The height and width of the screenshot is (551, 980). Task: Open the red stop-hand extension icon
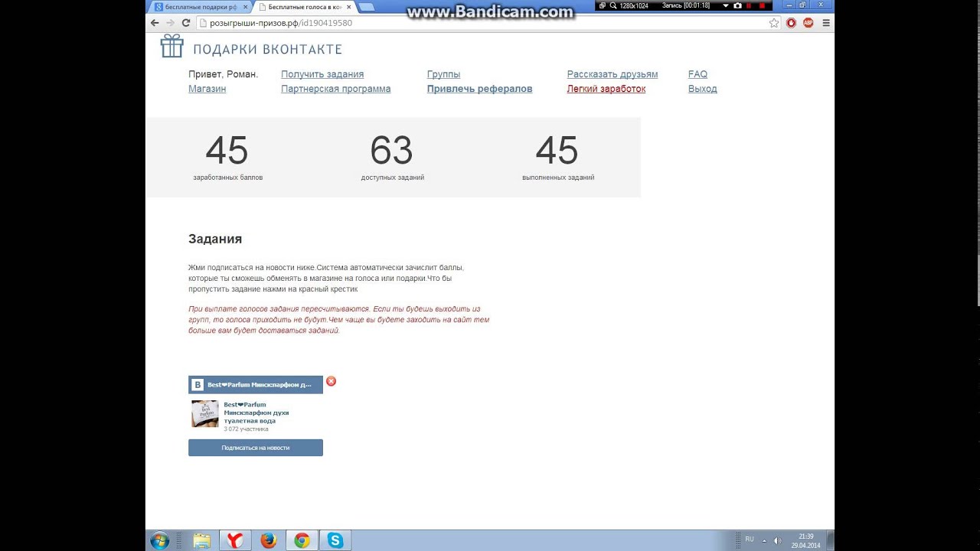point(792,23)
